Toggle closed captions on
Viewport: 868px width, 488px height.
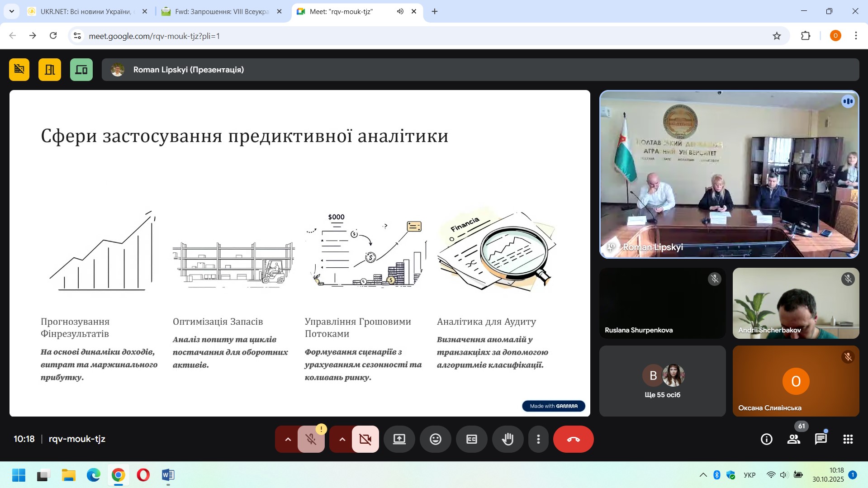point(471,439)
